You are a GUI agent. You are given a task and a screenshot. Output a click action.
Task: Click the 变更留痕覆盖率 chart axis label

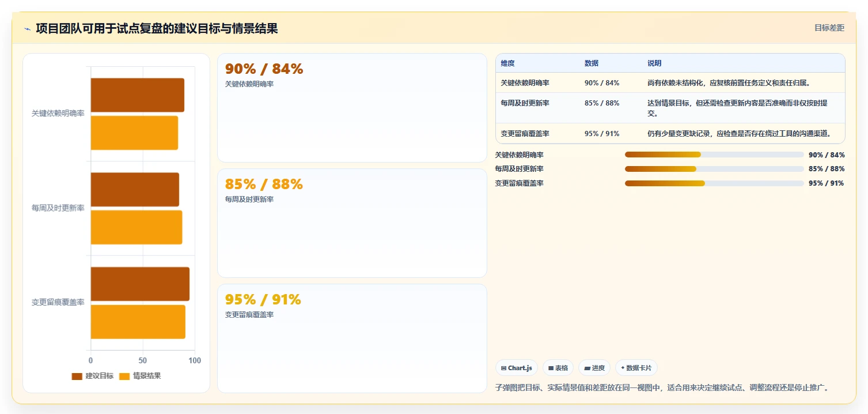(58, 302)
